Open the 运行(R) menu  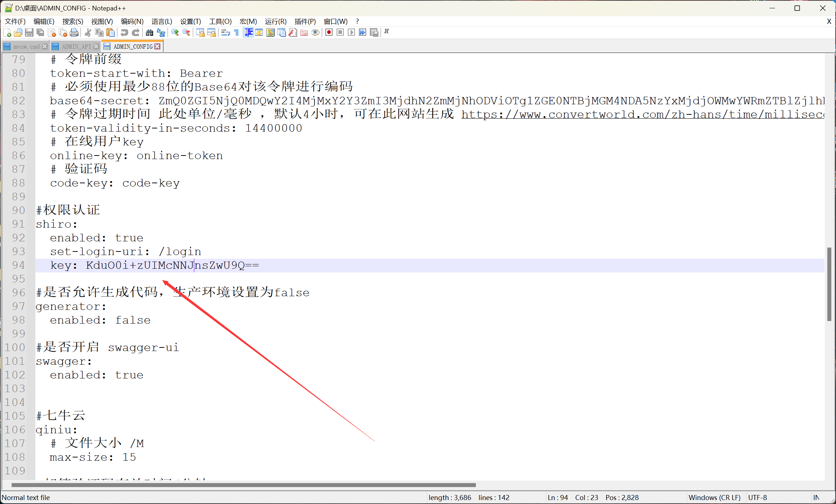(x=276, y=22)
